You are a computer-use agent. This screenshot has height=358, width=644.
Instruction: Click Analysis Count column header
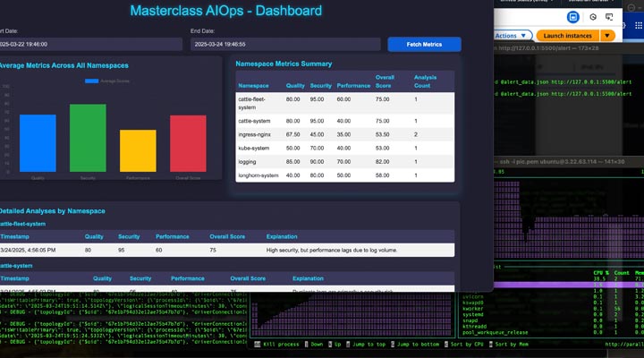pos(425,81)
